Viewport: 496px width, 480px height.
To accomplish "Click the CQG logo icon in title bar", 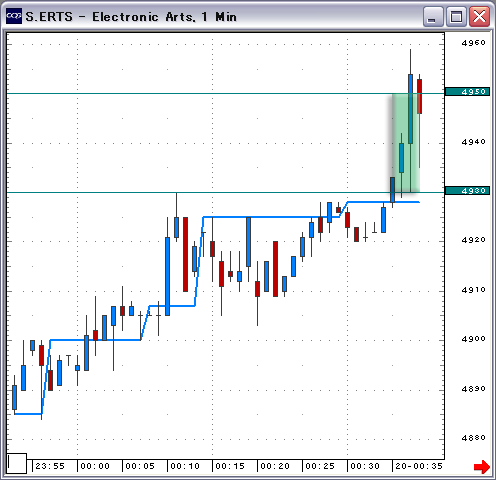I will (14, 16).
